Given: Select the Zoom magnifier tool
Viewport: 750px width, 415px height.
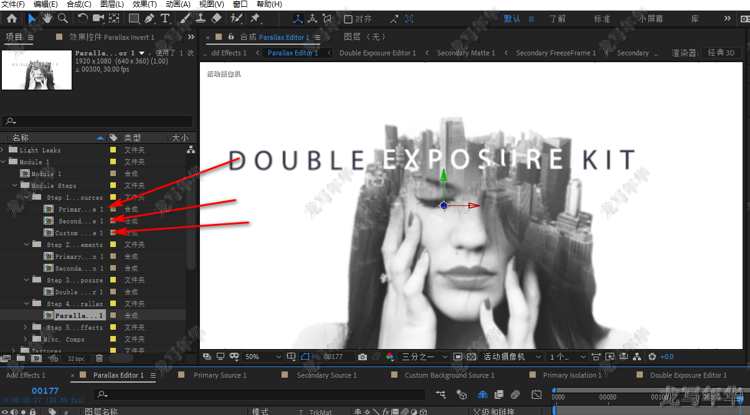Looking at the screenshot, I should 63,19.
